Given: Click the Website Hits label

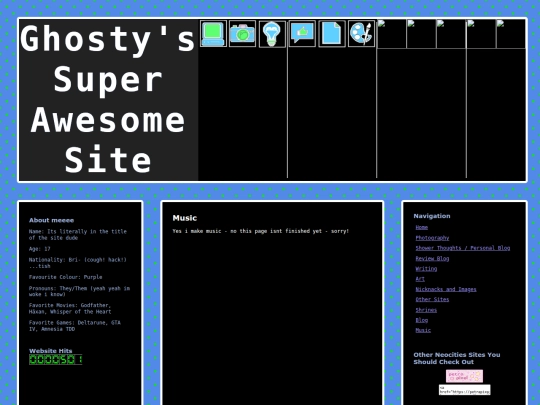Looking at the screenshot, I should [x=51, y=351].
